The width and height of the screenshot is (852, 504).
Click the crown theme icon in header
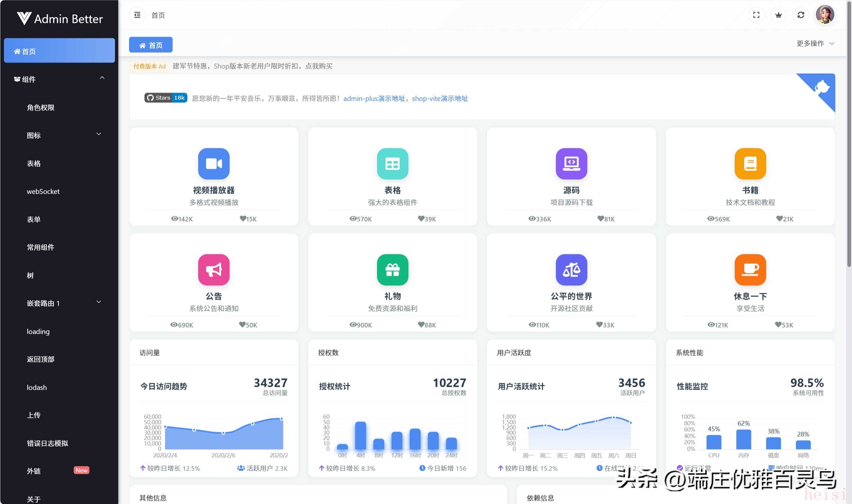click(x=778, y=15)
